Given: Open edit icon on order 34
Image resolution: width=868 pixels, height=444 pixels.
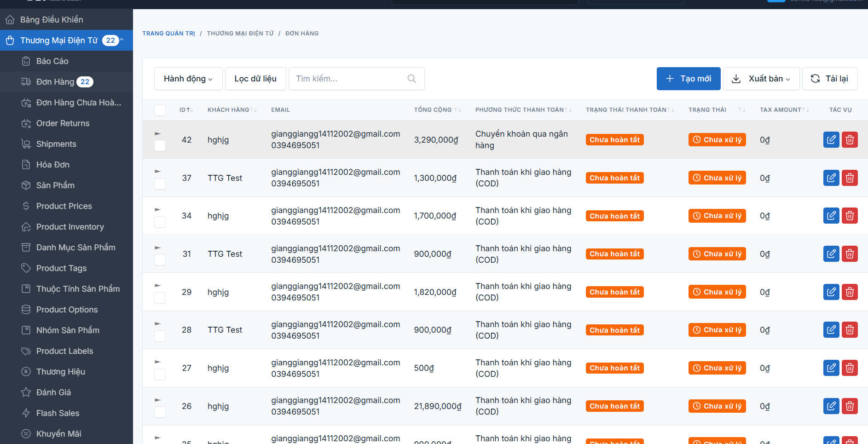Looking at the screenshot, I should [831, 215].
